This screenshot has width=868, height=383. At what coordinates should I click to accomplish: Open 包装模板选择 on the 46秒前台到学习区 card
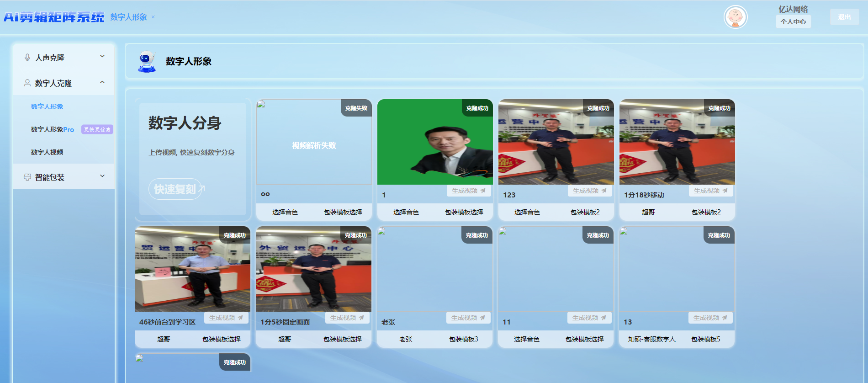[221, 339]
